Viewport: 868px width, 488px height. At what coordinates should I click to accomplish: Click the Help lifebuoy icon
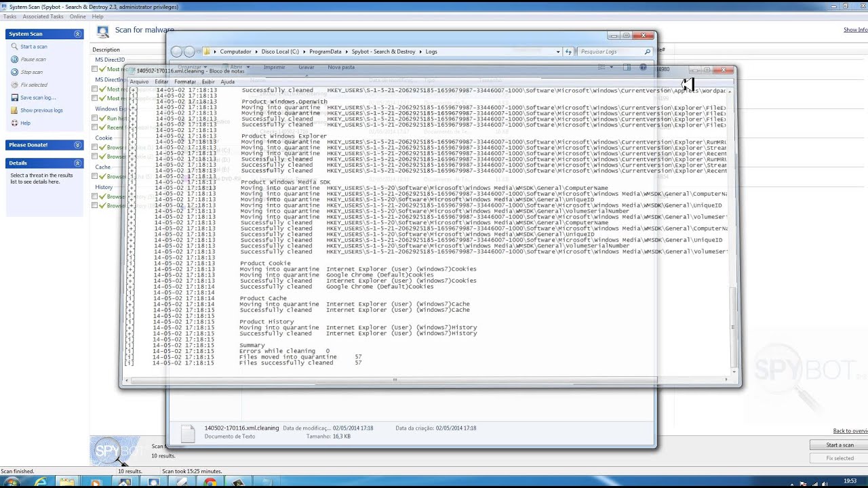[14, 123]
